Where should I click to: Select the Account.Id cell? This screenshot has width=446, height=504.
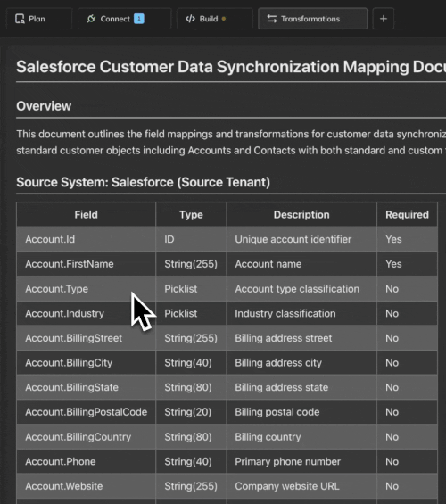coord(87,239)
